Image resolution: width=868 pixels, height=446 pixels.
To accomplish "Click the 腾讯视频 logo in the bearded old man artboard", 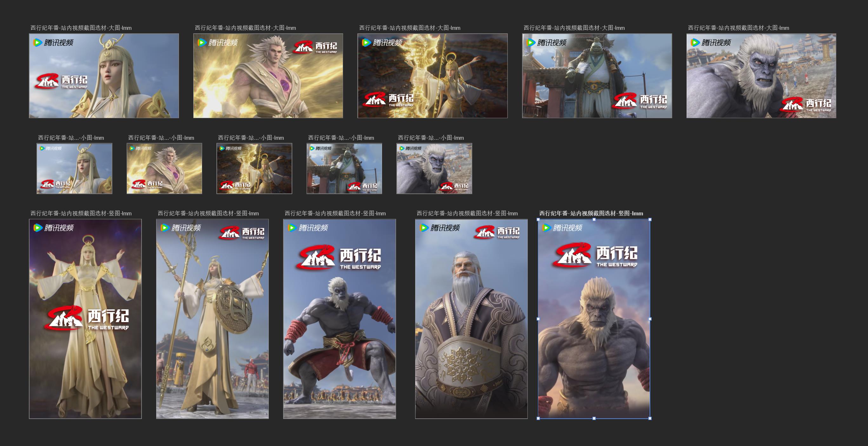I will pyautogui.click(x=440, y=228).
